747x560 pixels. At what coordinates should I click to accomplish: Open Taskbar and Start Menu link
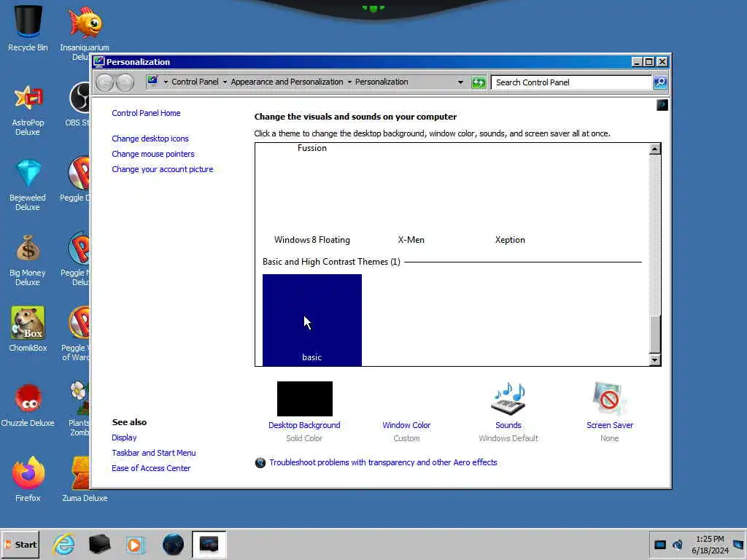[x=153, y=453]
